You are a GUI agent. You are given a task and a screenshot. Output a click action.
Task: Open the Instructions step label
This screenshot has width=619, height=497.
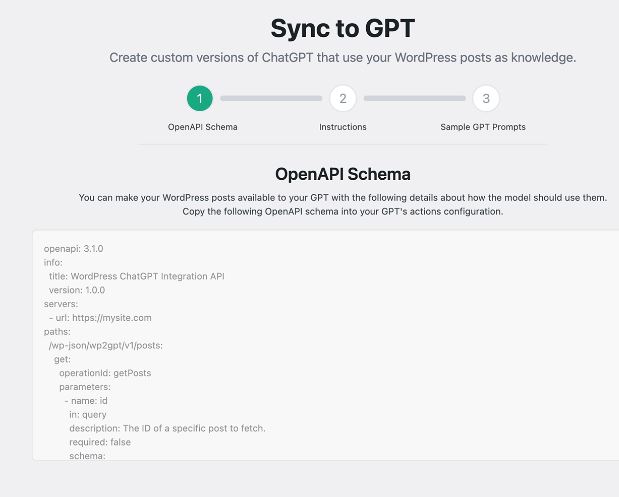[x=343, y=127]
